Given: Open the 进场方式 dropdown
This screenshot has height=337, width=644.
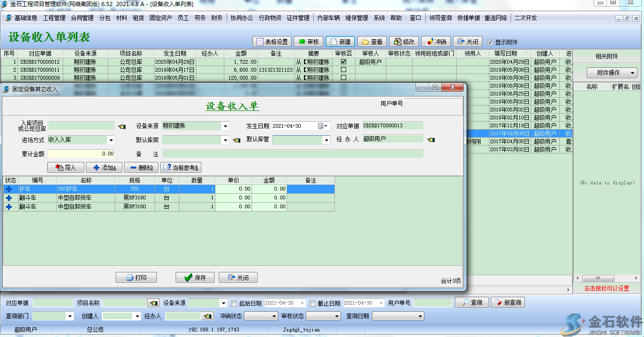Looking at the screenshot, I should (x=111, y=140).
